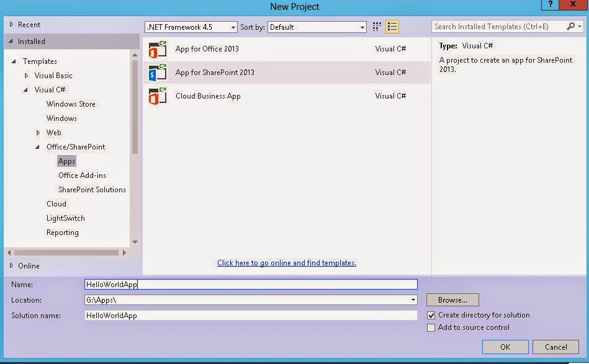
Task: Collapse the Templates tree node
Action: 14,61
